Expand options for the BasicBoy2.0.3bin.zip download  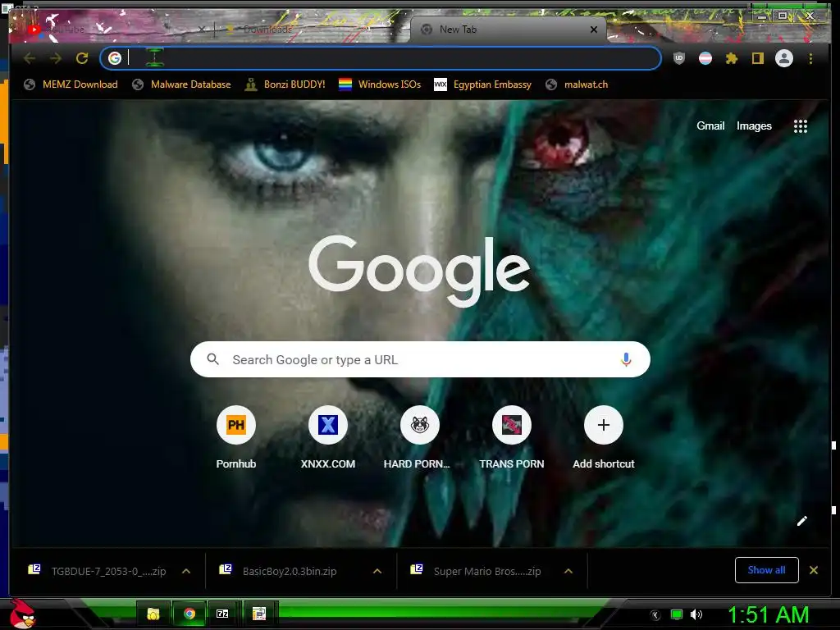click(x=377, y=571)
